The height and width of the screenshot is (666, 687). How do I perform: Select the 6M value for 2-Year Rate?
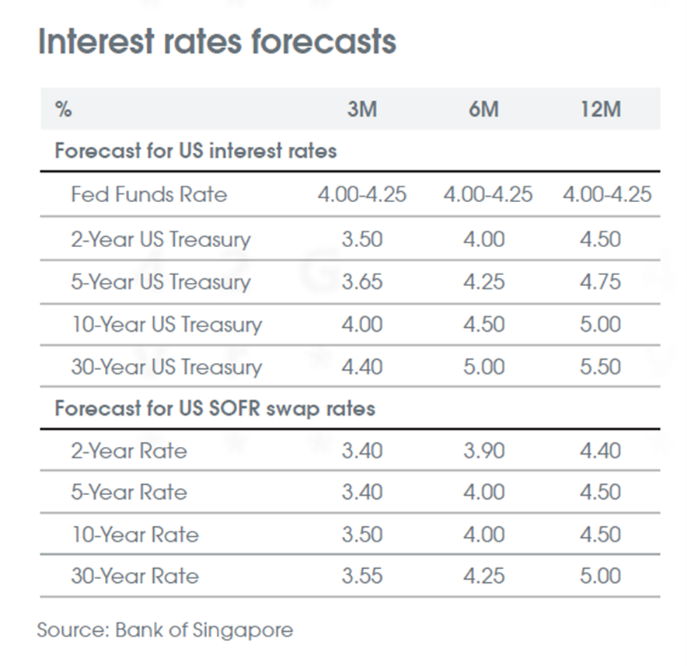(485, 451)
